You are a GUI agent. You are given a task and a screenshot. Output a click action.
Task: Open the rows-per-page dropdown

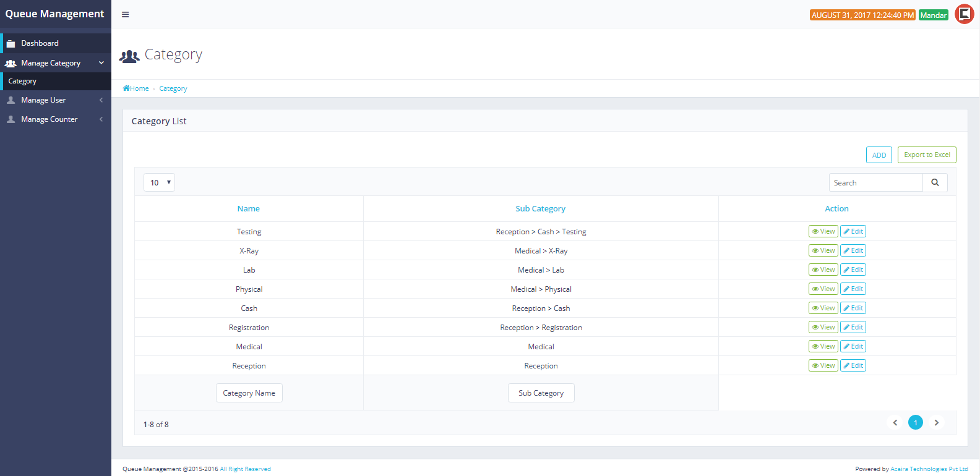coord(159,182)
